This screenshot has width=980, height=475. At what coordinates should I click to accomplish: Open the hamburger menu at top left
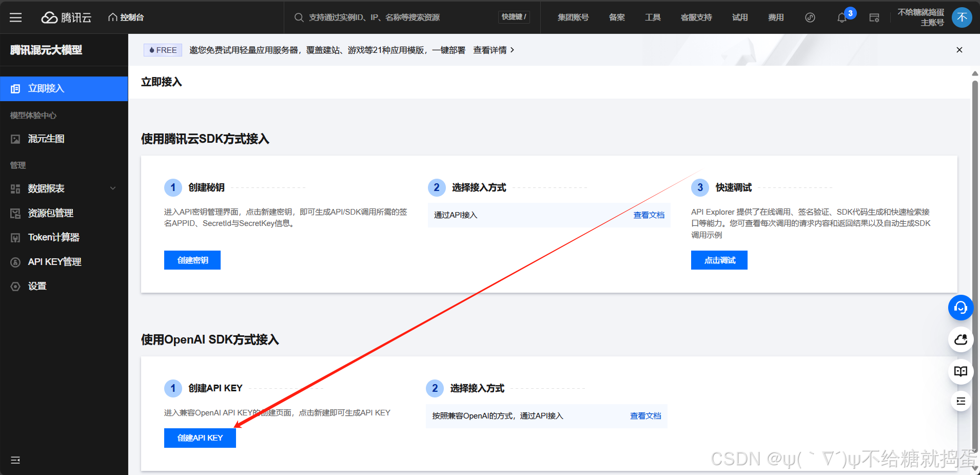click(16, 17)
